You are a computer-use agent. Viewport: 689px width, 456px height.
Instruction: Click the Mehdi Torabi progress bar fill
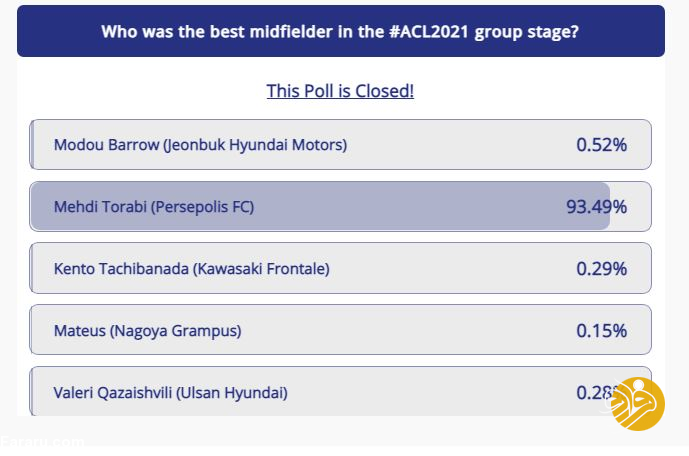[x=320, y=206]
